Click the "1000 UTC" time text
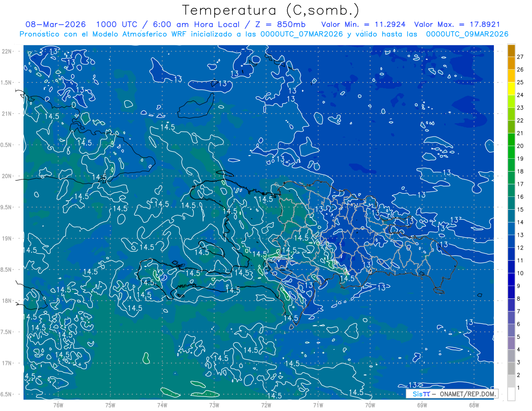 point(118,24)
